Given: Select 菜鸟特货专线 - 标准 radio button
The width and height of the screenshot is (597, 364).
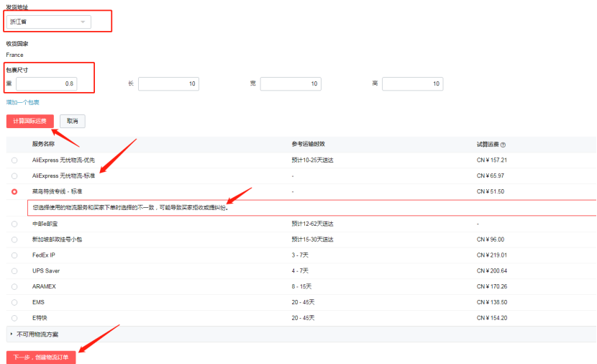Looking at the screenshot, I should pos(14,191).
